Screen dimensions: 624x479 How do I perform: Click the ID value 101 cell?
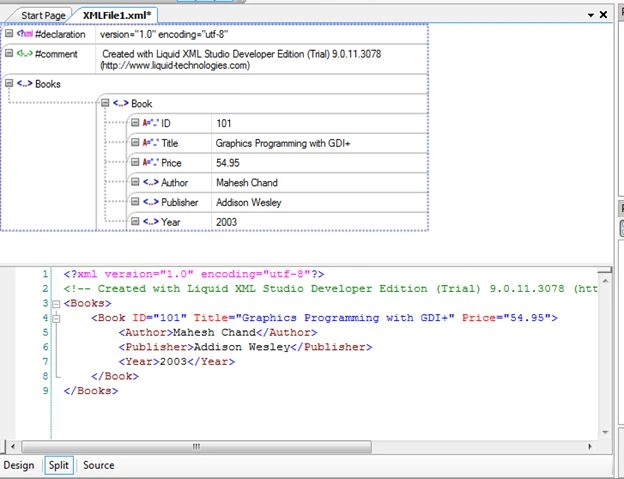click(320, 123)
